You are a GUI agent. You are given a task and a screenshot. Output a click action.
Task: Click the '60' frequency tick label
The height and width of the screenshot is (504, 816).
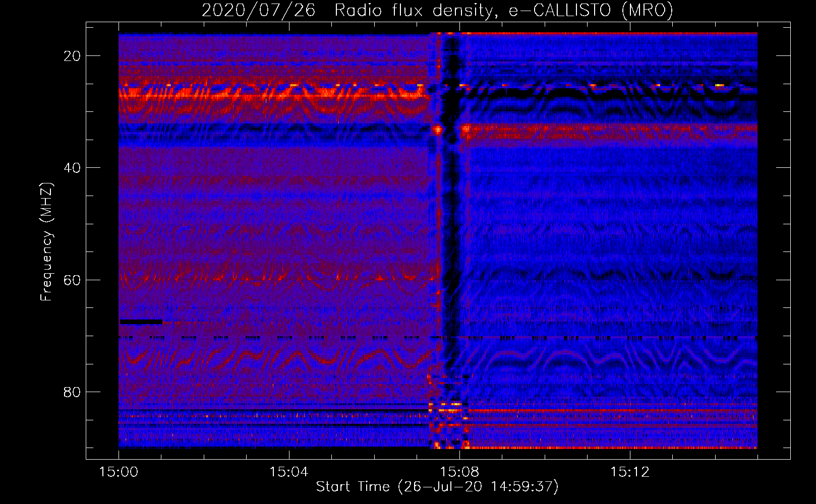(x=72, y=280)
